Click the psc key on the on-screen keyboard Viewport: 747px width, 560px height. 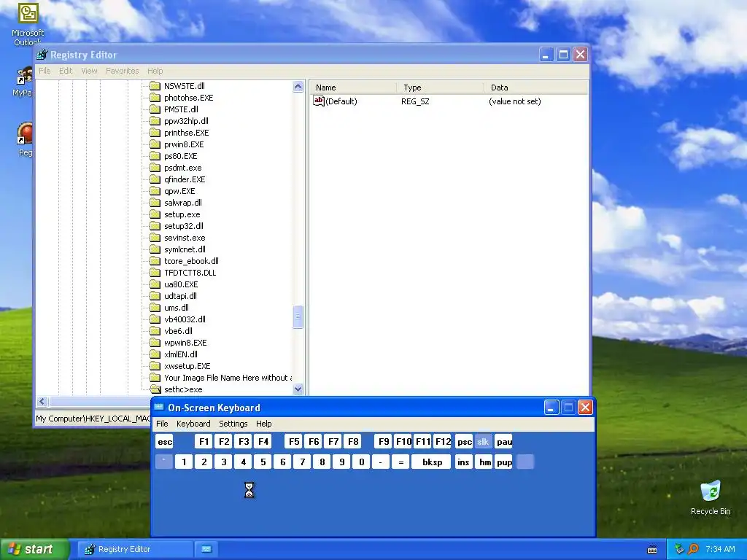pyautogui.click(x=464, y=442)
